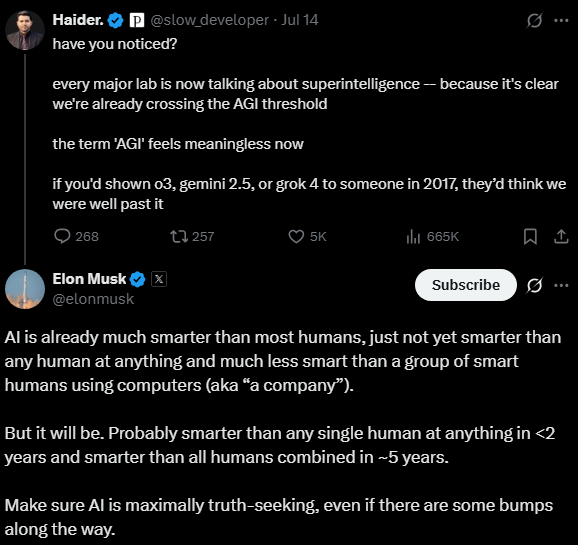Click Grok explain icon on Haider's post
This screenshot has width=578, height=545.
[534, 20]
